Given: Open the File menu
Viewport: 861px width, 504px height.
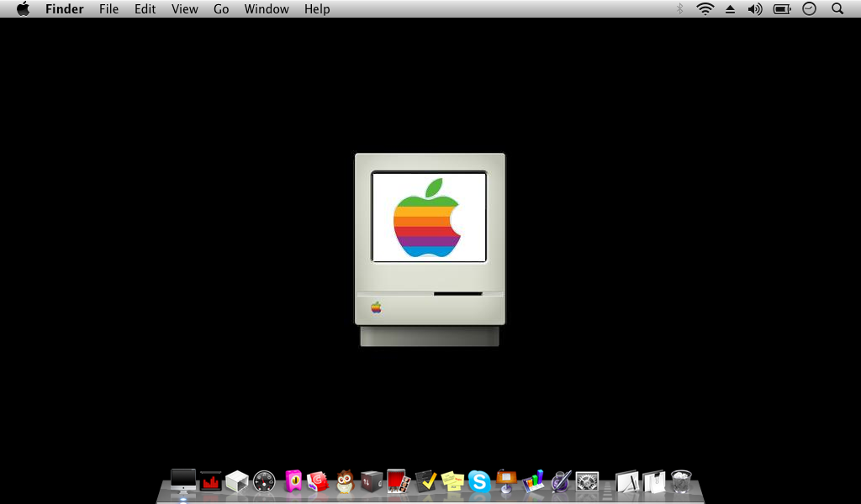Looking at the screenshot, I should 108,8.
